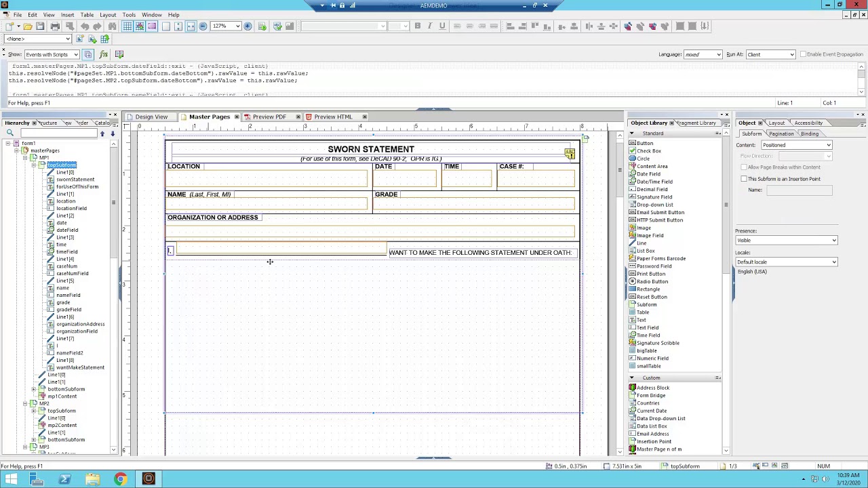Image resolution: width=868 pixels, height=488 pixels.
Task: Create a new form via toolbar icon
Action: [11, 26]
